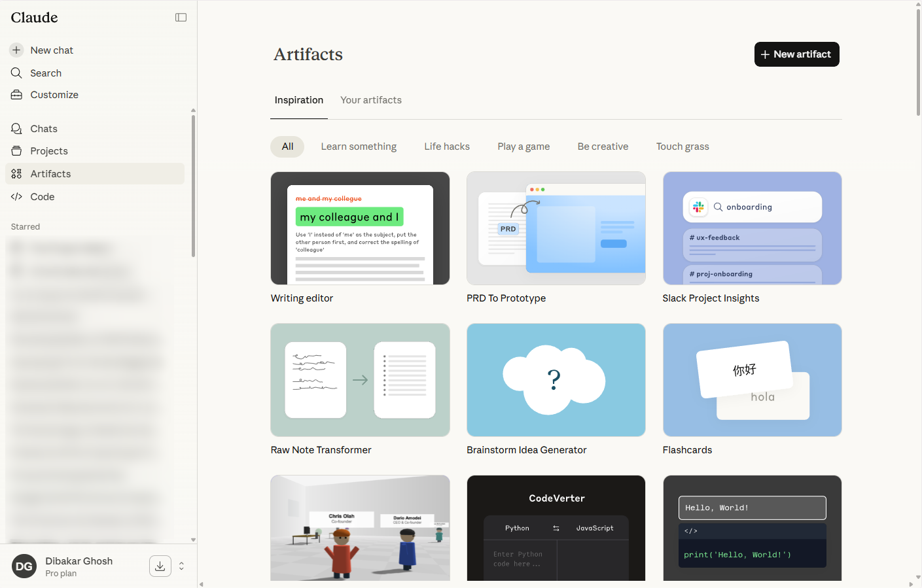922x588 pixels.
Task: Click the main page vertical scrollbar
Action: (918, 62)
